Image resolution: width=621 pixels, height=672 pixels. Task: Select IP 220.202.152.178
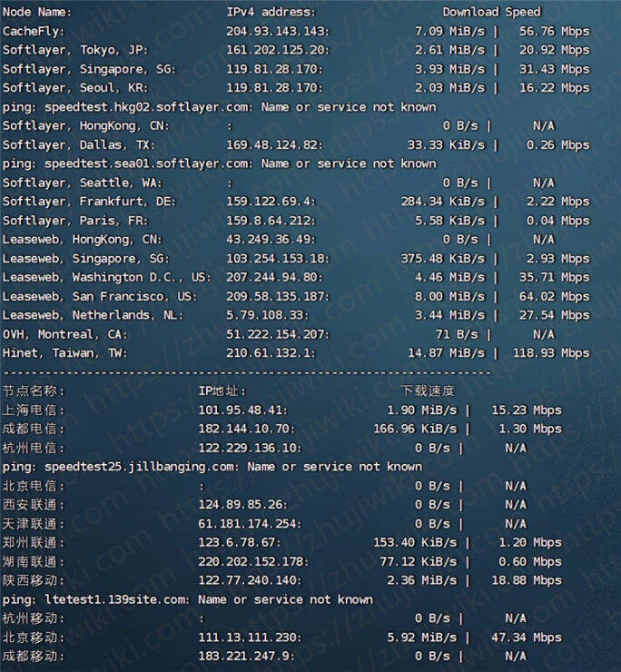tap(253, 561)
